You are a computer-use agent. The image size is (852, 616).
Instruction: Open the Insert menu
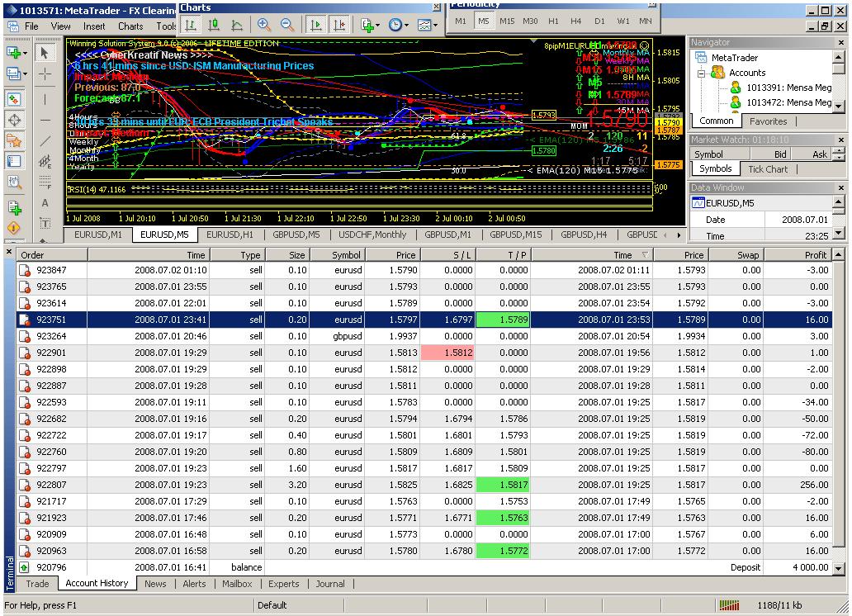[x=94, y=26]
